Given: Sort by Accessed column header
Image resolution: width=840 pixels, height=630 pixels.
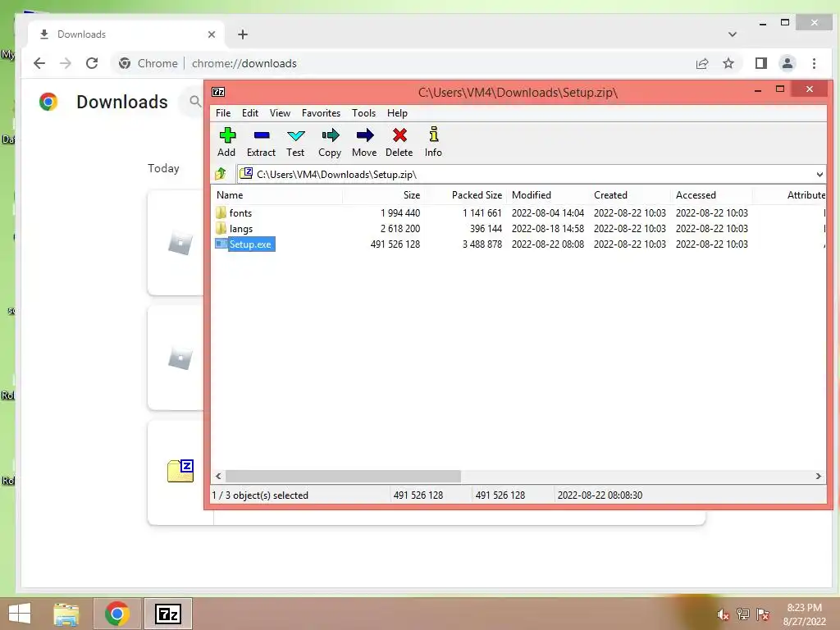Looking at the screenshot, I should pos(711,195).
